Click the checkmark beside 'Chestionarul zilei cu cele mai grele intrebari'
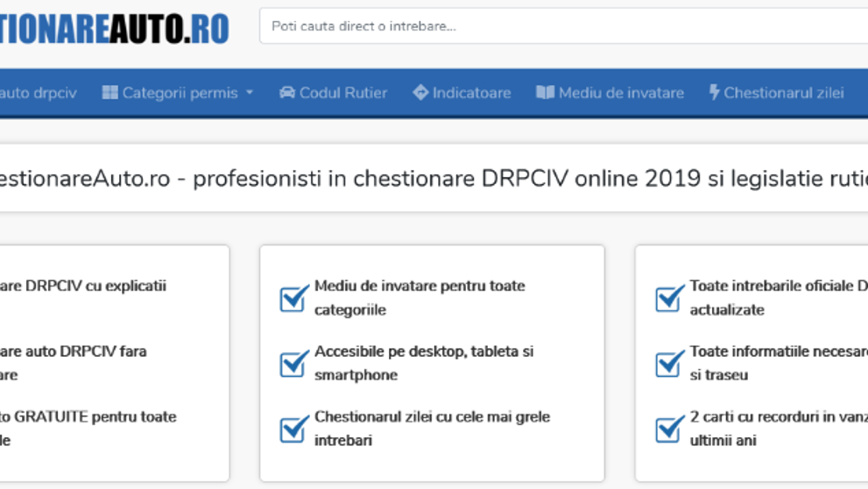Image resolution: width=868 pixels, height=489 pixels. click(294, 429)
